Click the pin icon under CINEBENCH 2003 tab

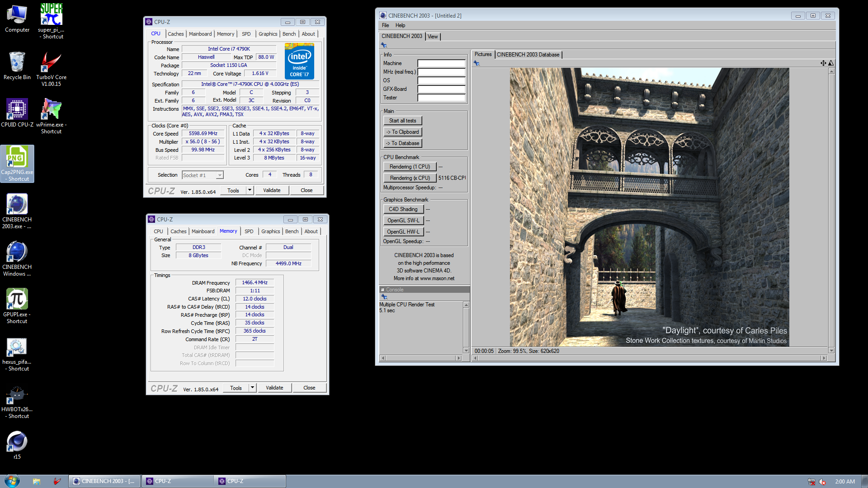(x=384, y=45)
